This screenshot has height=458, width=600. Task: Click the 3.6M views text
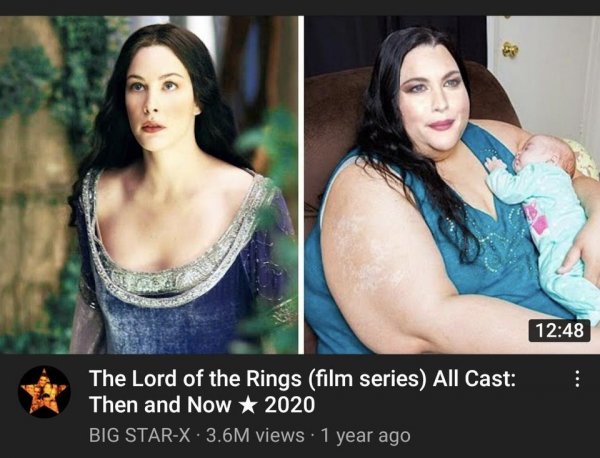[x=255, y=435]
